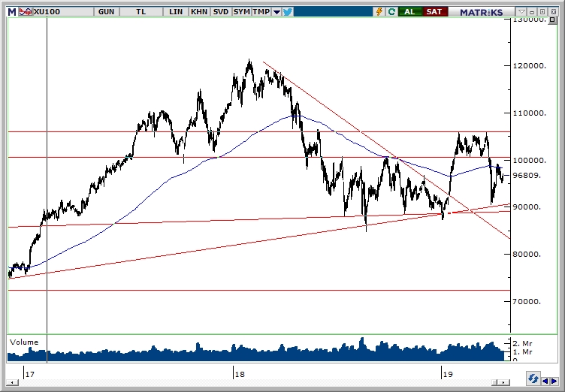The height and width of the screenshot is (392, 565).
Task: Click the XU100 symbol field
Action: click(62, 12)
